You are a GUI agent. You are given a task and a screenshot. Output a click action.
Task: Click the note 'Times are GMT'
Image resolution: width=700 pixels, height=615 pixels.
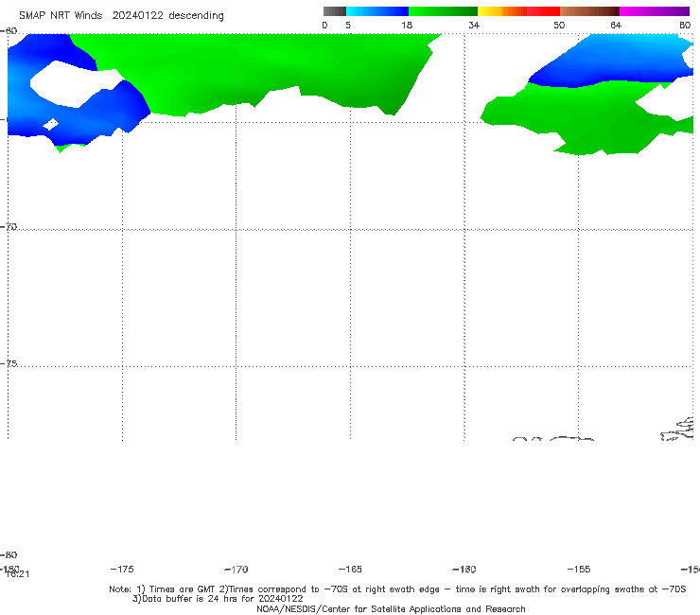point(176,589)
